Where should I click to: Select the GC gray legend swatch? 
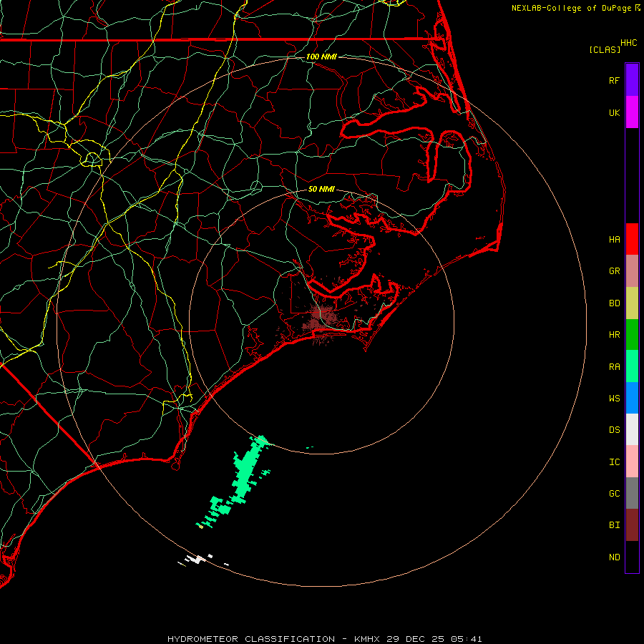point(632,493)
